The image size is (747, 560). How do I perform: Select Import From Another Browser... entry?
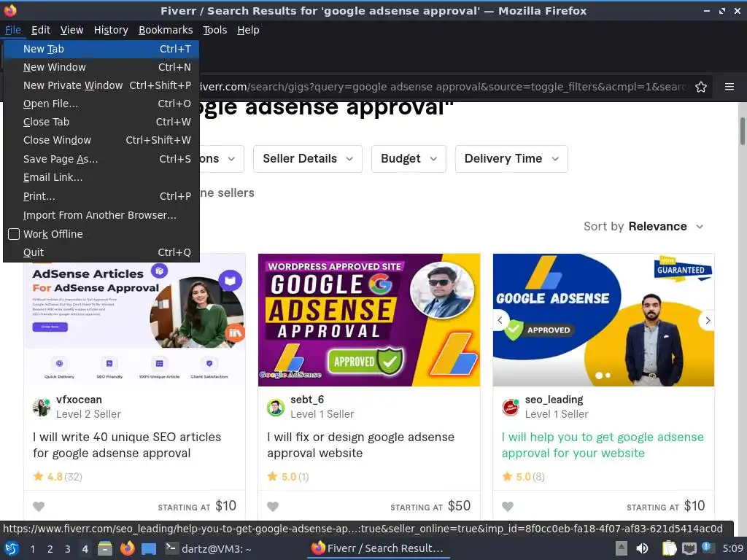tap(101, 215)
